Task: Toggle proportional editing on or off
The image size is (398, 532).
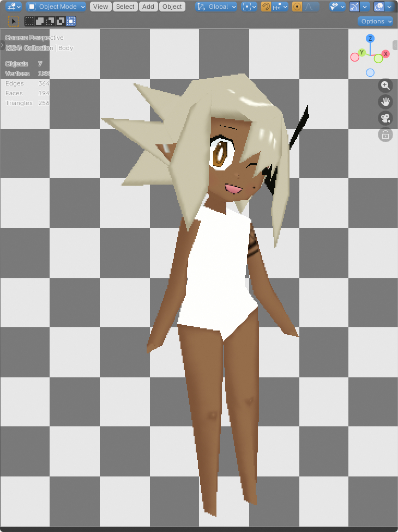Action: (297, 7)
